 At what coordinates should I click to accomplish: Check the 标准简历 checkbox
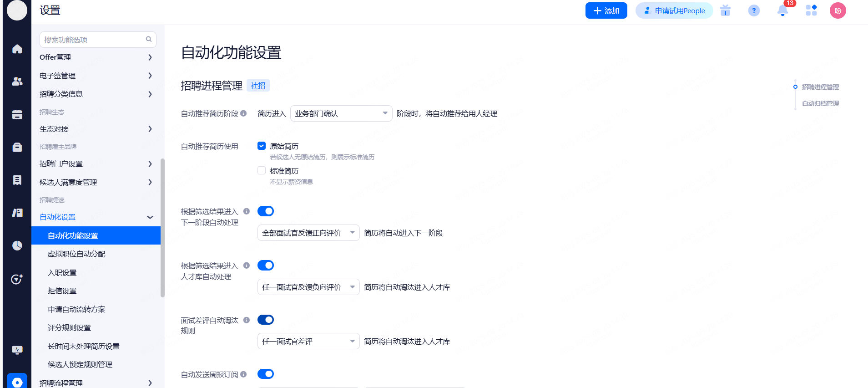(262, 171)
